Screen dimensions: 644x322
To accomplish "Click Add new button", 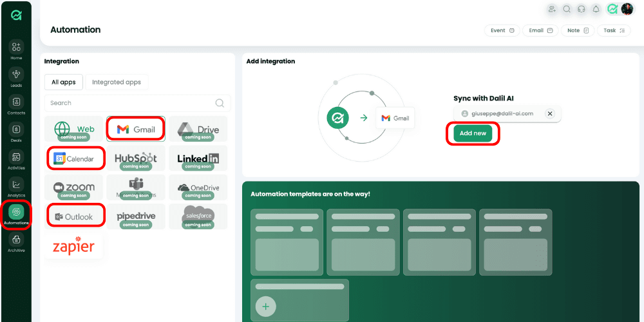I will point(473,133).
